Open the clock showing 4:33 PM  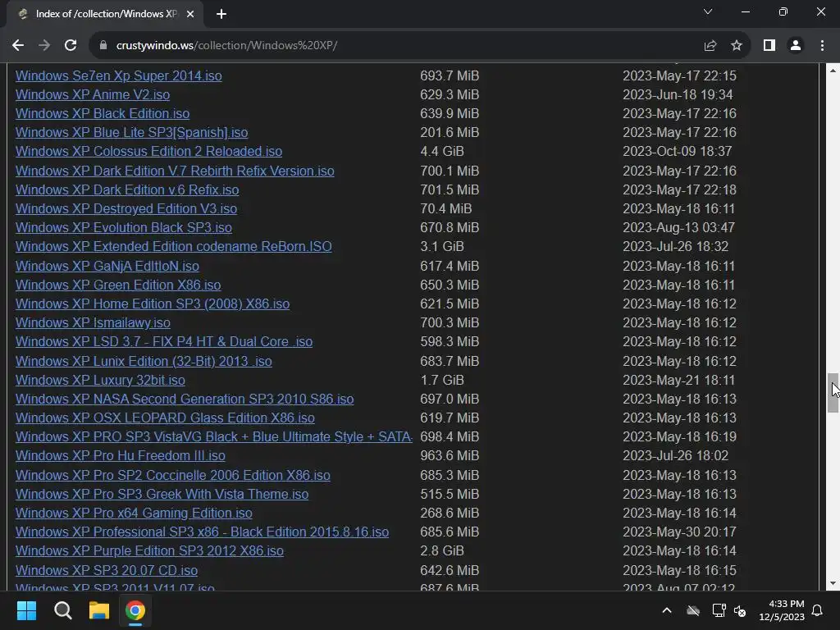(782, 610)
